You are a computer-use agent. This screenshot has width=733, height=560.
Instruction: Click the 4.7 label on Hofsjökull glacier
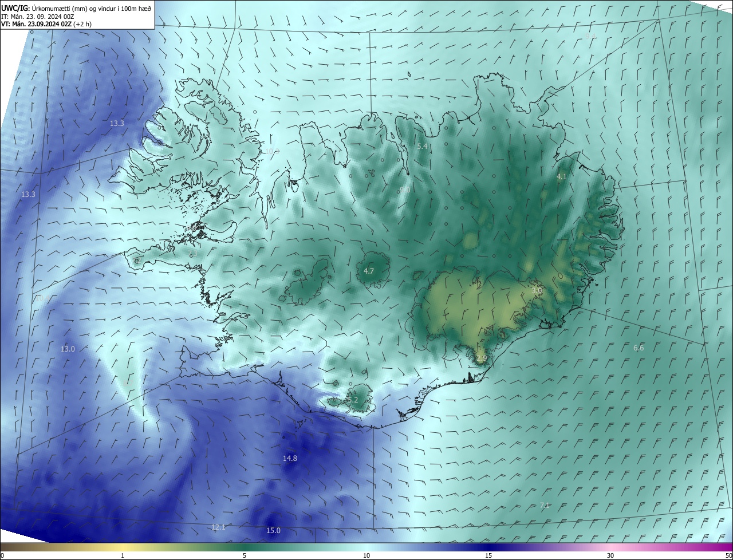coord(369,271)
